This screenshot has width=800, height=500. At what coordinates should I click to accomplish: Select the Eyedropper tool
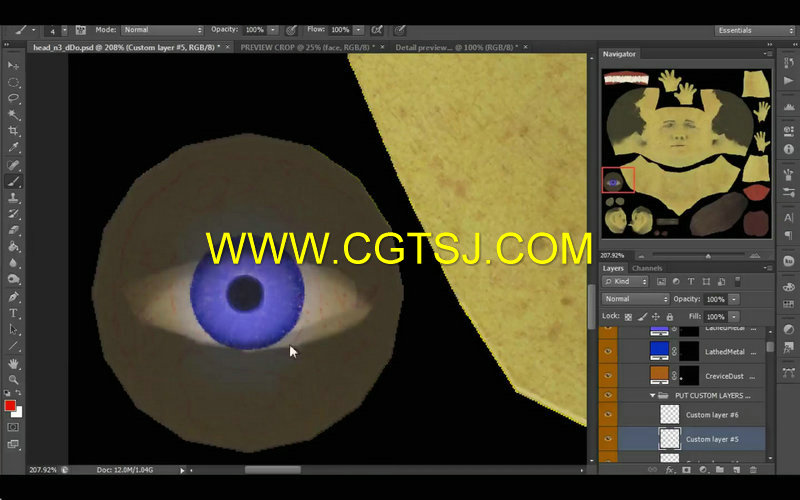point(13,147)
